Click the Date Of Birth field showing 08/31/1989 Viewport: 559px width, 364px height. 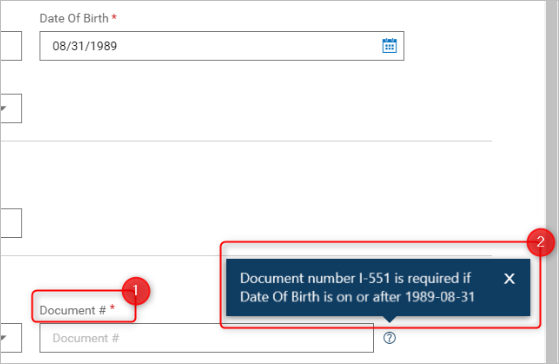(221, 46)
